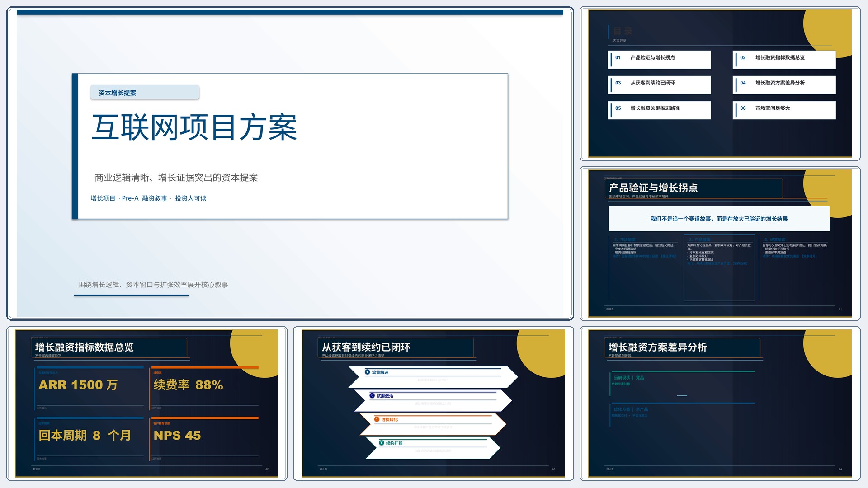
Task: Select the 优化方案 | 本产品 heading
Action: click(631, 409)
